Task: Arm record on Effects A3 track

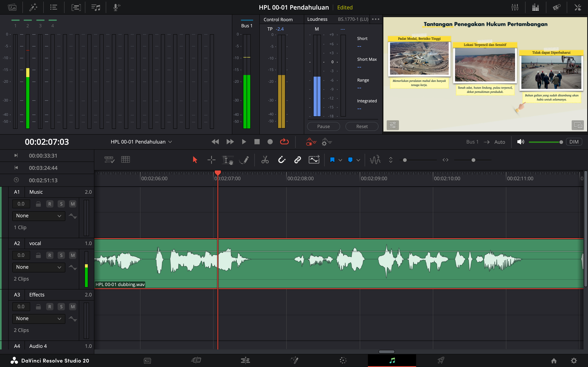Action: point(50,307)
